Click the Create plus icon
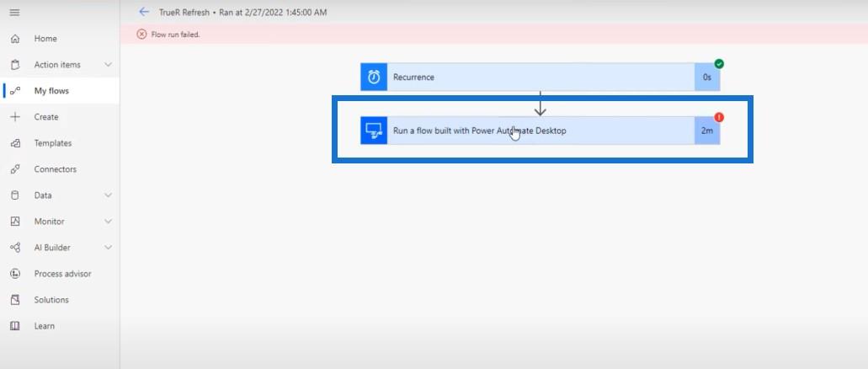Viewport: 868px width, 369px height. [x=15, y=117]
